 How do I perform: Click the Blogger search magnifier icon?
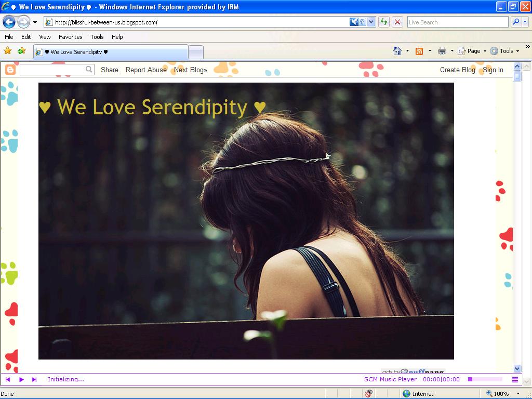click(89, 70)
